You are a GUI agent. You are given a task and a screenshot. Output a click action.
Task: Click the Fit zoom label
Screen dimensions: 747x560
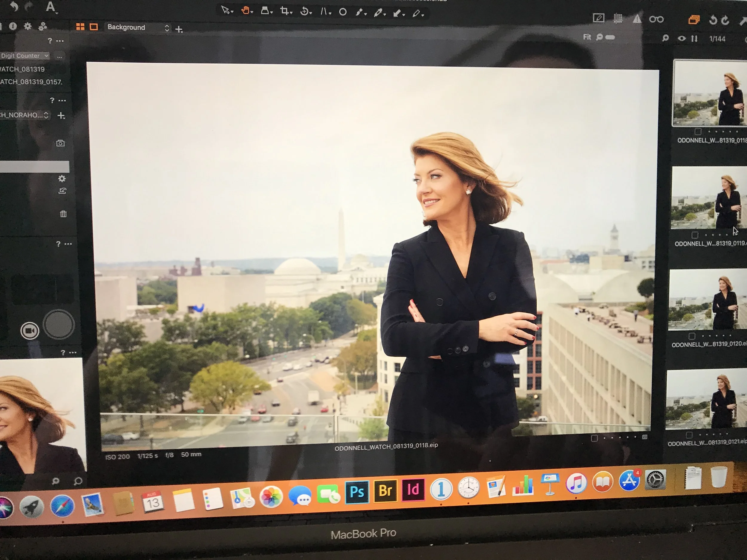point(587,37)
